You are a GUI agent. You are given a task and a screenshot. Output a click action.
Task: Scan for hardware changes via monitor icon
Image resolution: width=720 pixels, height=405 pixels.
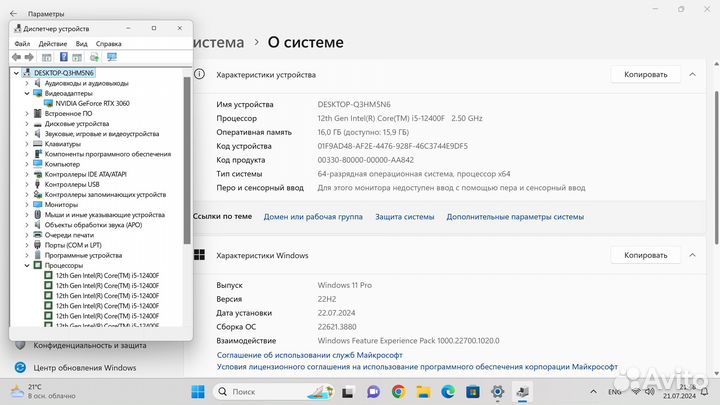coord(112,57)
